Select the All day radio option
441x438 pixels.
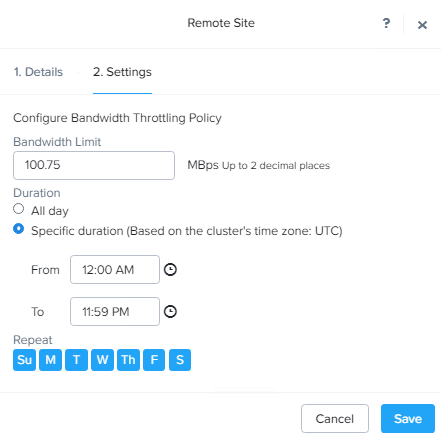click(18, 209)
